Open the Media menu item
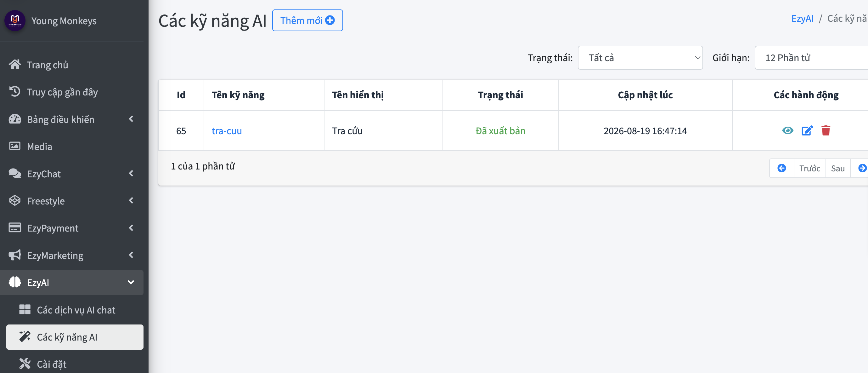The width and height of the screenshot is (868, 373). [72, 146]
